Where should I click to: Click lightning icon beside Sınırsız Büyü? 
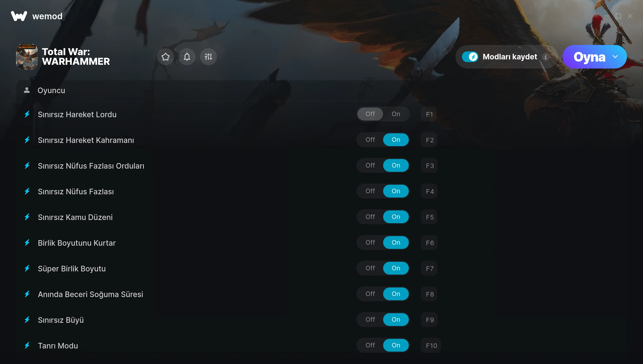click(27, 320)
